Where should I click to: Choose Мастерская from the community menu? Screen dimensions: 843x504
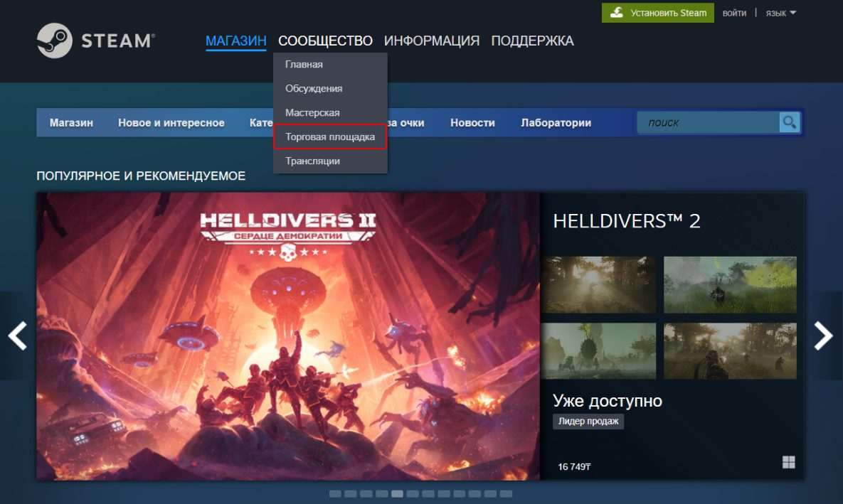point(312,113)
